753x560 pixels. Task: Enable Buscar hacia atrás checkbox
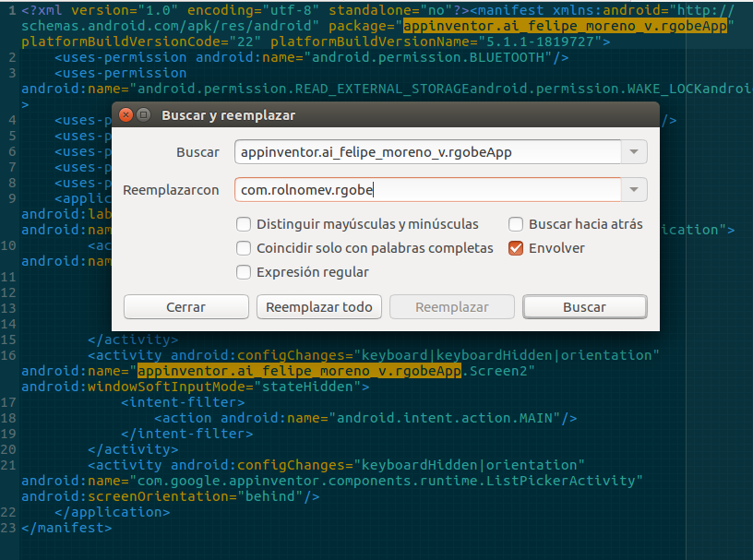pos(516,224)
